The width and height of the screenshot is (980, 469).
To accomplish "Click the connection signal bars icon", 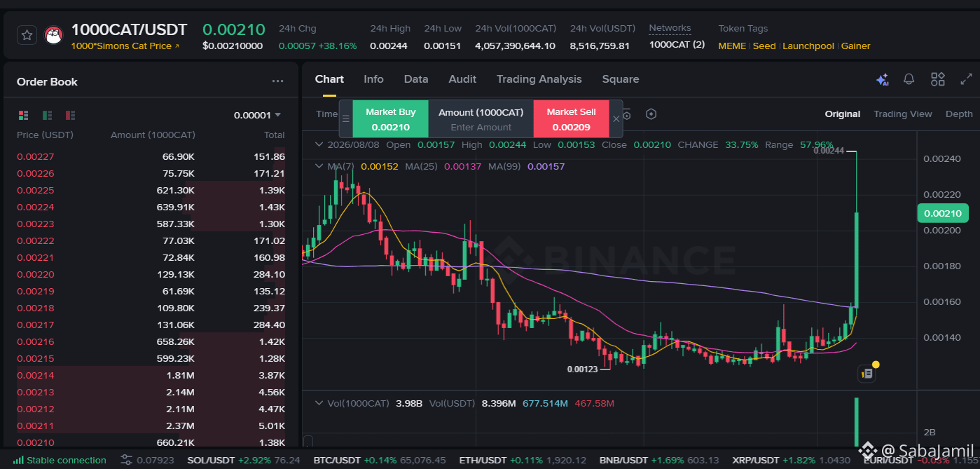I will [x=18, y=460].
